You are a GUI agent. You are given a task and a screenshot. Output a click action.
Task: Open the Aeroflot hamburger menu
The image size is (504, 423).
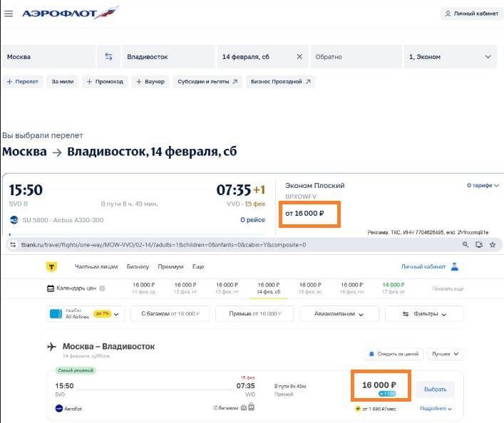click(x=9, y=14)
